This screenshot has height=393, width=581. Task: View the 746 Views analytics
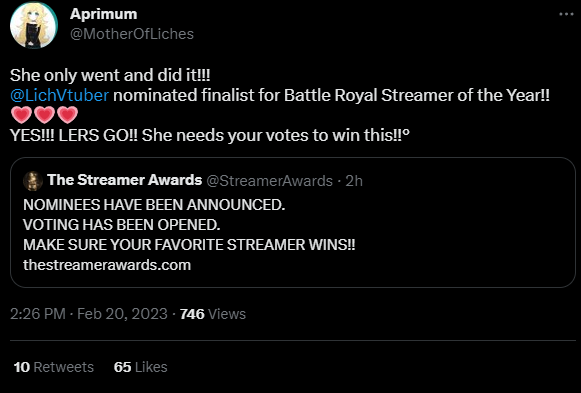click(213, 314)
